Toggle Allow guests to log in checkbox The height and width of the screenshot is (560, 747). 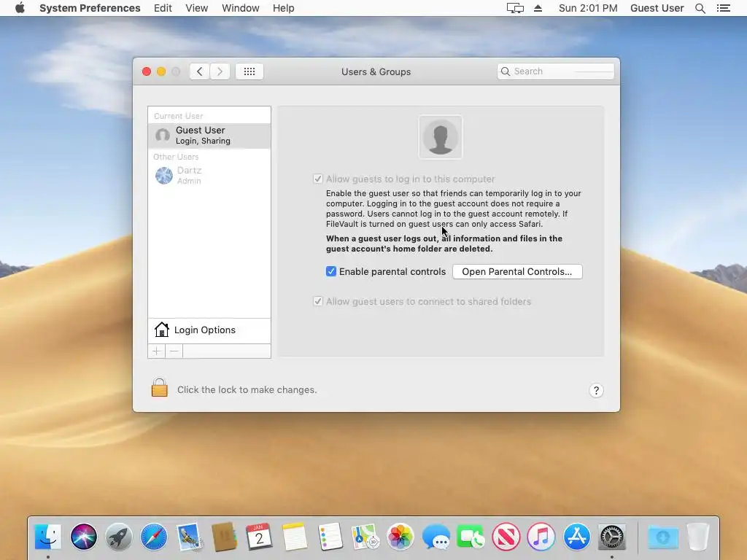318,179
